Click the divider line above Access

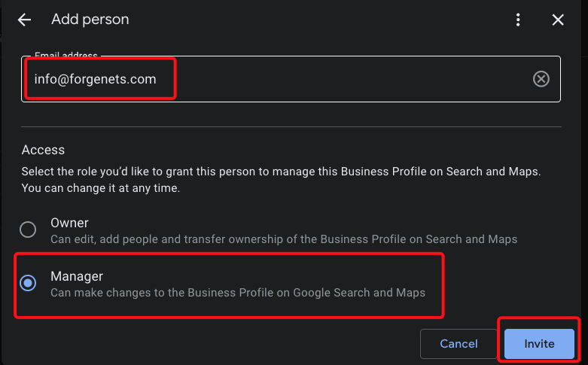point(291,126)
